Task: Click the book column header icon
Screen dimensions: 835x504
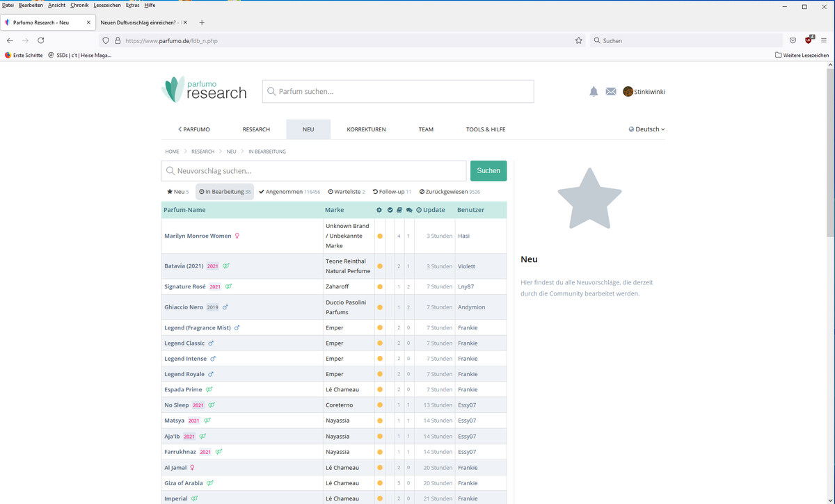Action: tap(399, 210)
